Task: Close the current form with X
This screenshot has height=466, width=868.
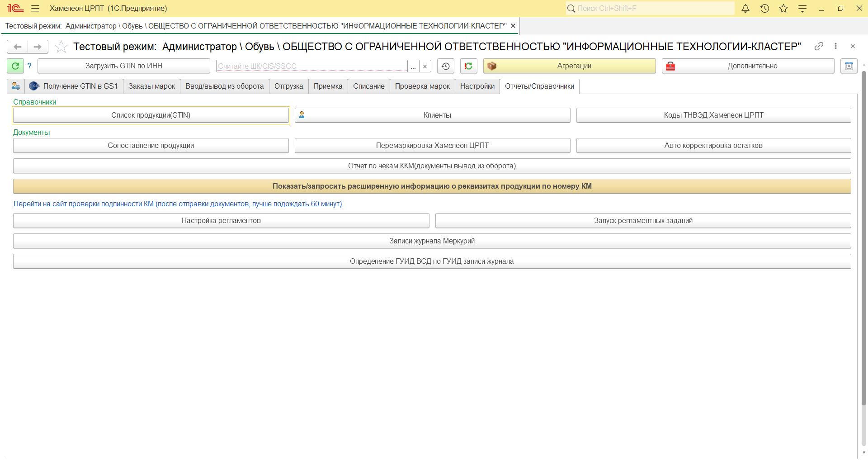Action: coord(853,46)
